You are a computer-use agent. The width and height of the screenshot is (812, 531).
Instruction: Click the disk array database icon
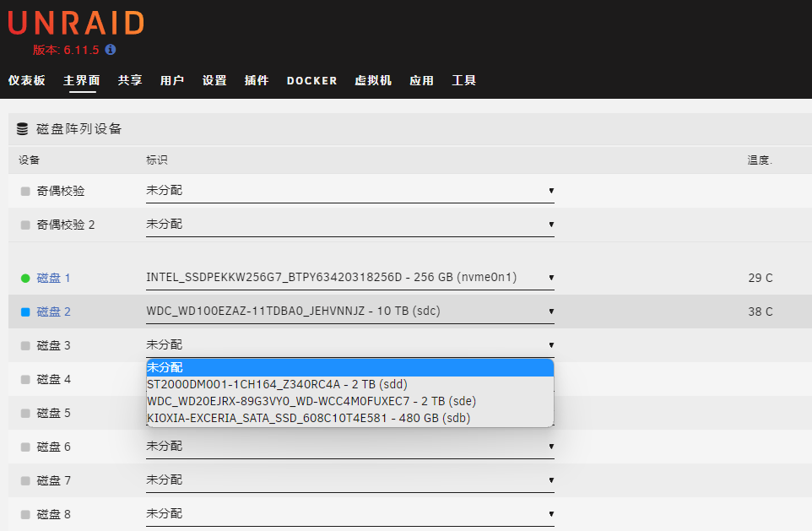click(23, 129)
